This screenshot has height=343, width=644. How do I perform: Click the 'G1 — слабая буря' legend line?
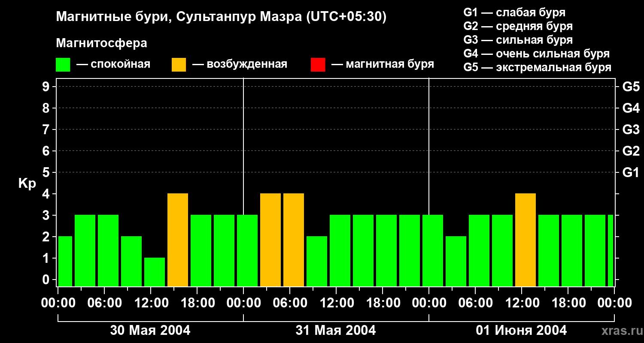click(x=514, y=12)
